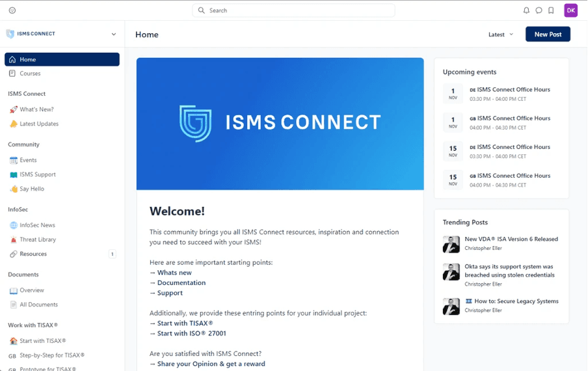Select Home in the sidebar

pyautogui.click(x=62, y=59)
